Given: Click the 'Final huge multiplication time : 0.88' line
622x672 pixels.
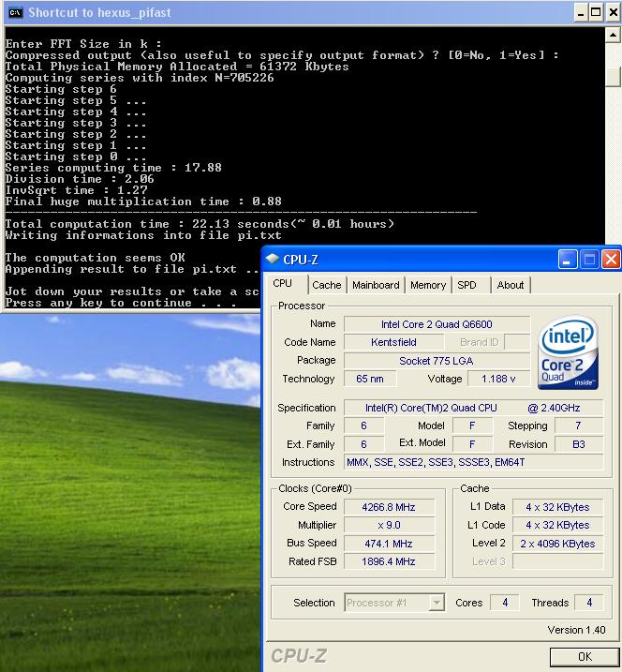Looking at the screenshot, I should (x=143, y=202).
